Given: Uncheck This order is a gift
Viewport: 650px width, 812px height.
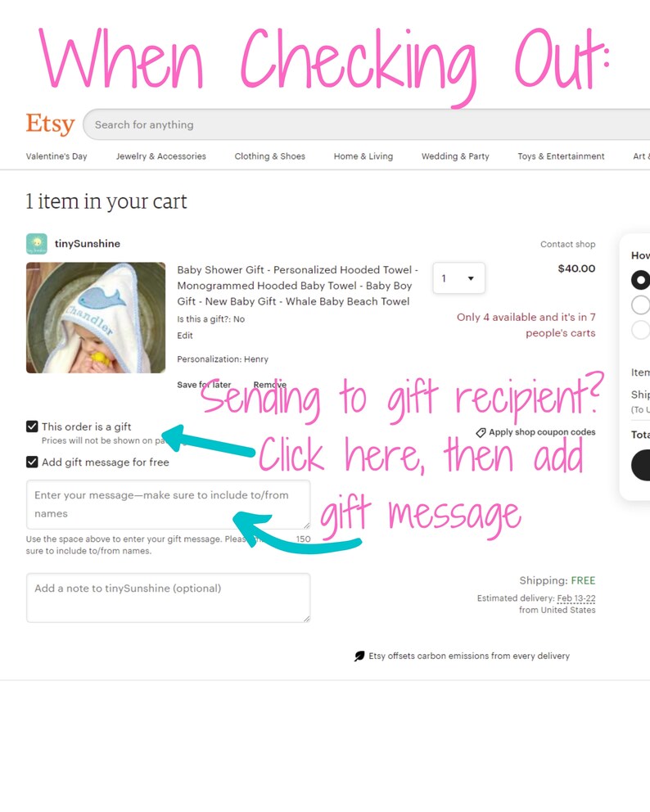Looking at the screenshot, I should pyautogui.click(x=32, y=426).
